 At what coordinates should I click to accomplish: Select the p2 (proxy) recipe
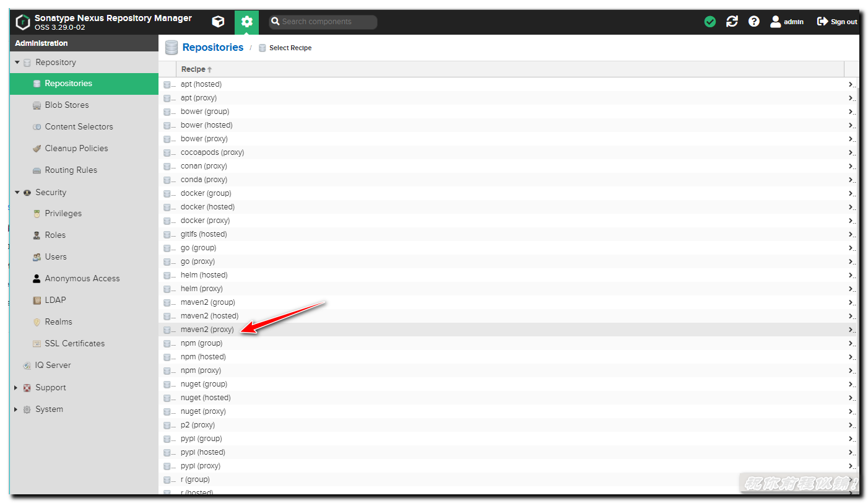coord(509,425)
